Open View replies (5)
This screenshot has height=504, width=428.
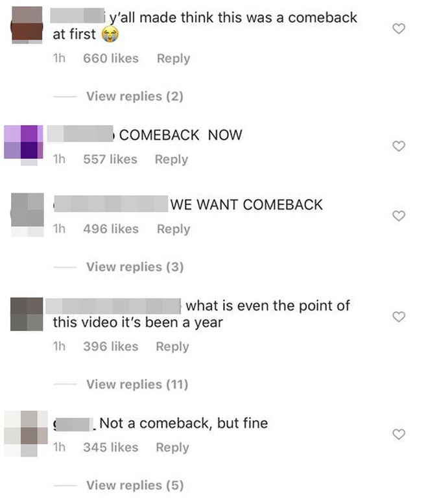tap(135, 485)
